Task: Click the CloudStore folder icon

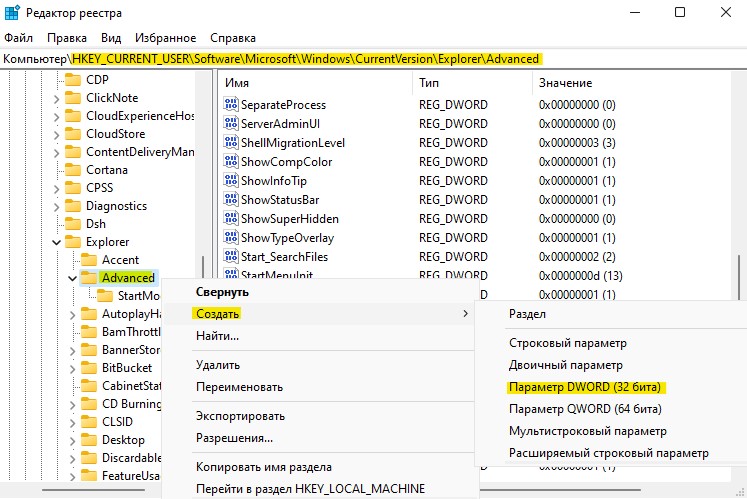Action: 73,133
